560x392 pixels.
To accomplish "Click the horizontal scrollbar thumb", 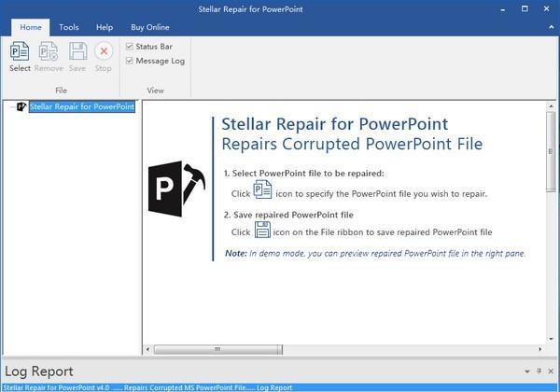I will pyautogui.click(x=217, y=349).
